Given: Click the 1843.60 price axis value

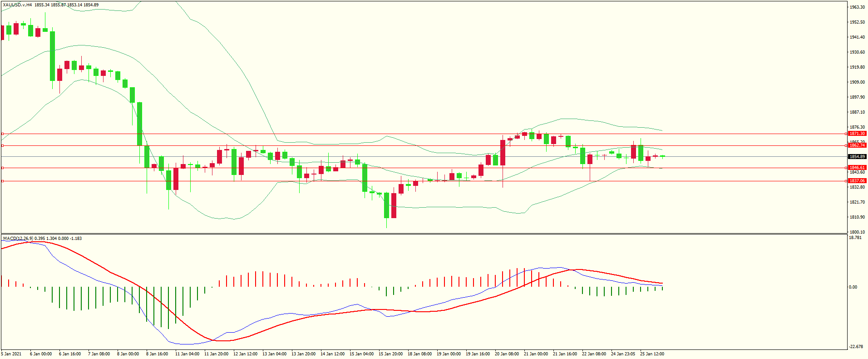Looking at the screenshot, I should [857, 172].
